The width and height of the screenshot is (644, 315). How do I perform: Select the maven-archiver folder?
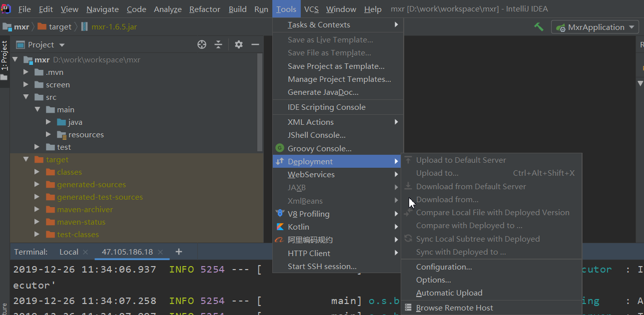pyautogui.click(x=84, y=210)
